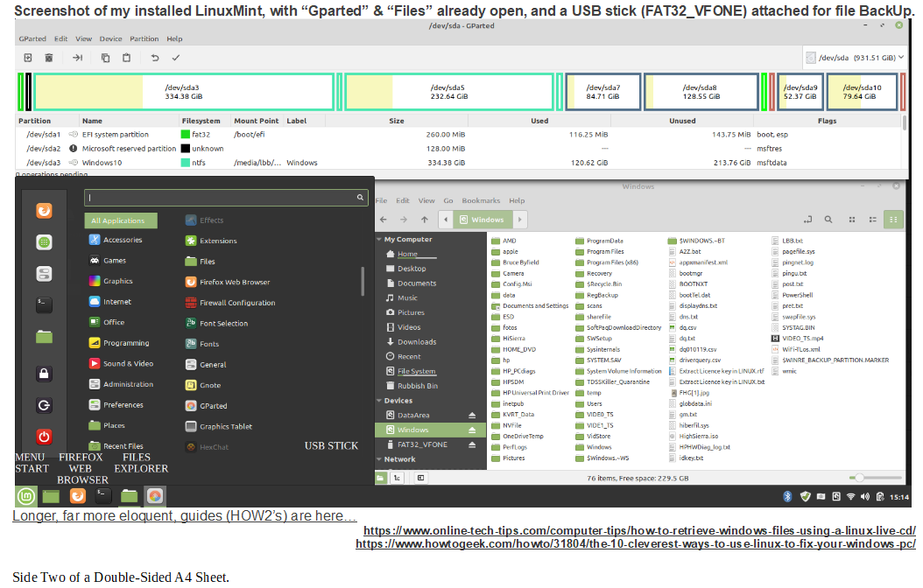This screenshot has width=923, height=588.
Task: Select the Program Files (x86) folder
Action: (x=607, y=262)
